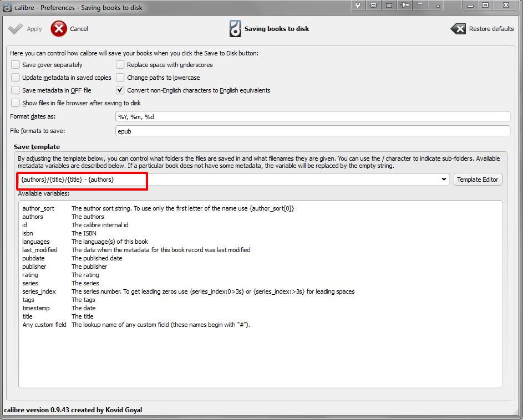523x420 pixels.
Task: Click the 'isbn' variable name
Action: coord(28,233)
